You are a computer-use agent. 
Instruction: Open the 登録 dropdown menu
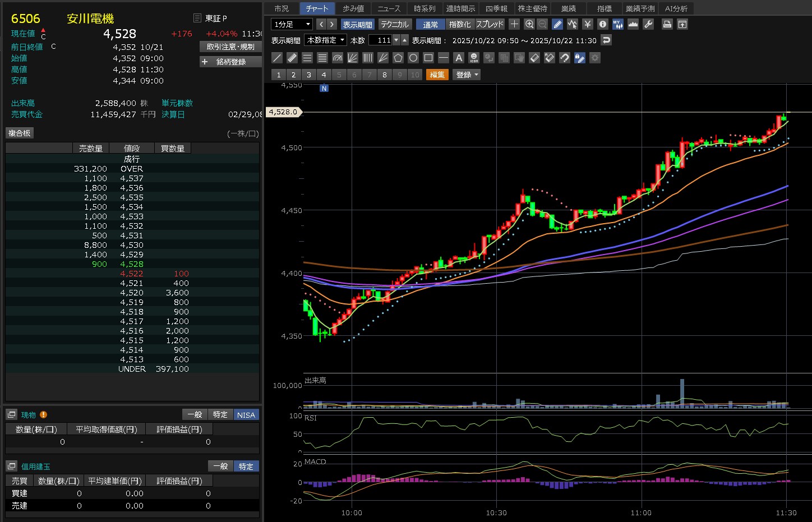click(467, 75)
